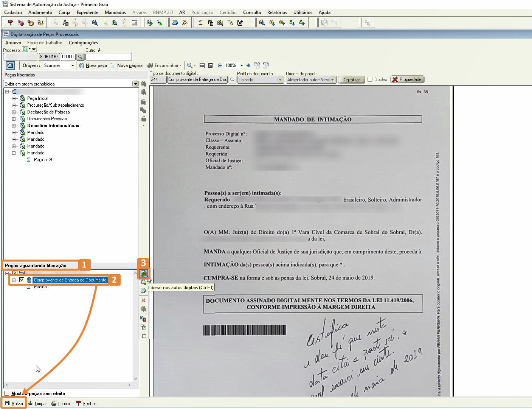Click the zoom in plus icon
Viewport: 532px width, 409px height.
(x=248, y=65)
